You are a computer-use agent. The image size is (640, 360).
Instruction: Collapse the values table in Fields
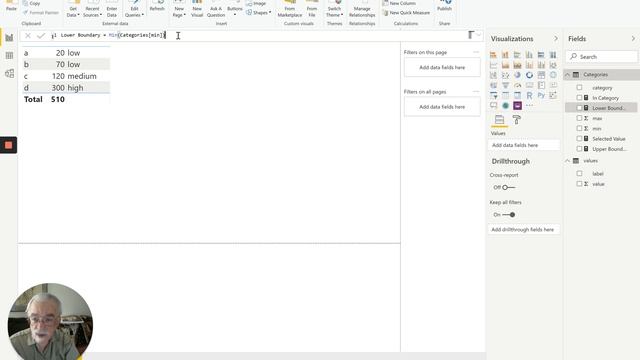(x=567, y=161)
